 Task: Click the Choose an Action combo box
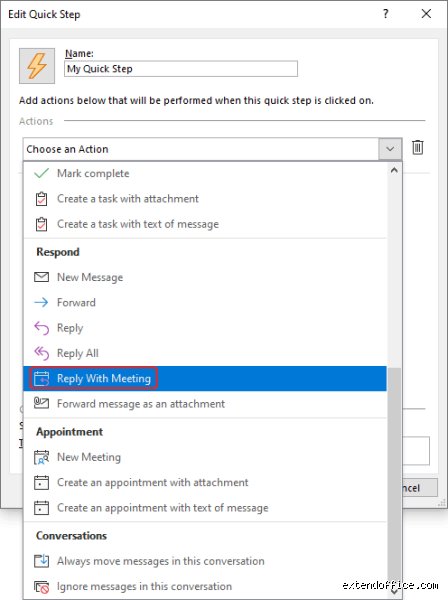[x=212, y=149]
